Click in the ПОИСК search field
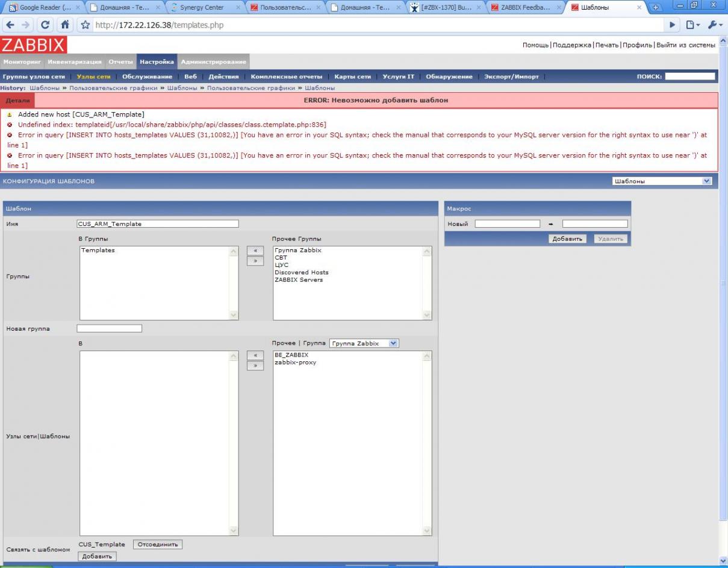Viewport: 728px width, 568px height. coord(690,76)
